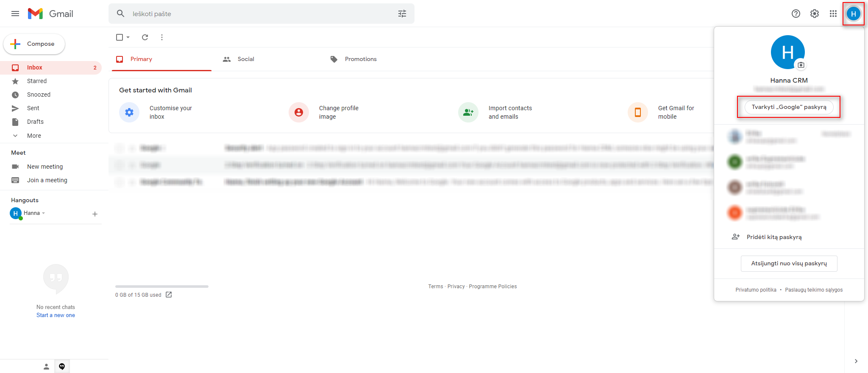Click Import contacts and emails text

coord(510,112)
